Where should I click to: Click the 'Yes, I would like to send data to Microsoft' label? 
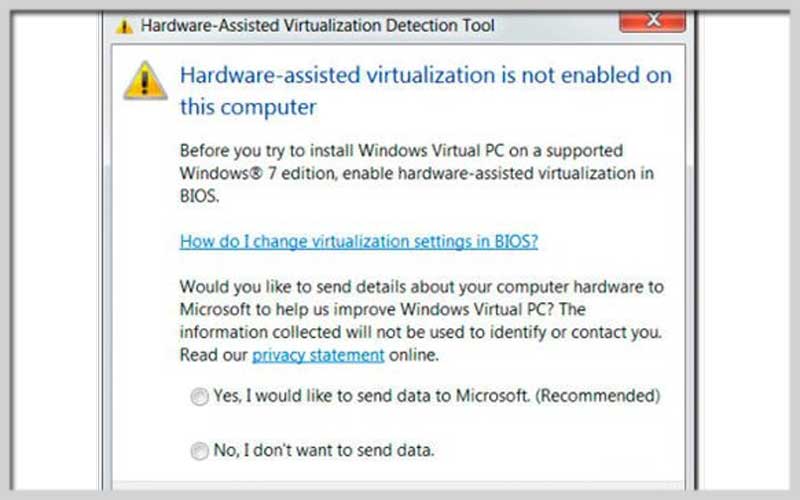click(x=371, y=395)
